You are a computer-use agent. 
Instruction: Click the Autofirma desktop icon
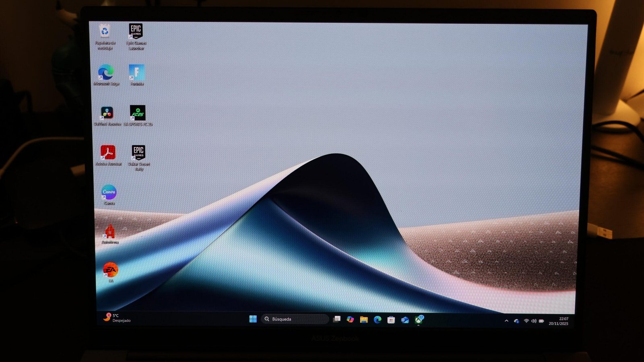109,232
